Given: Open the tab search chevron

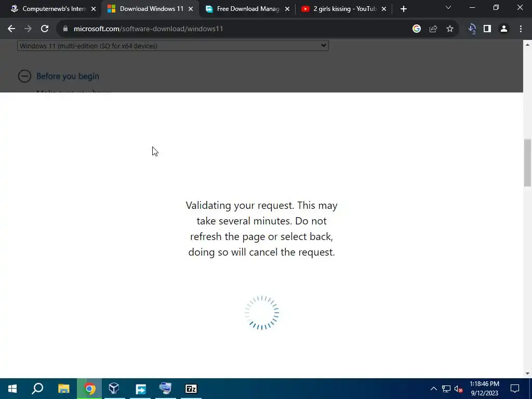Looking at the screenshot, I should [448, 7].
